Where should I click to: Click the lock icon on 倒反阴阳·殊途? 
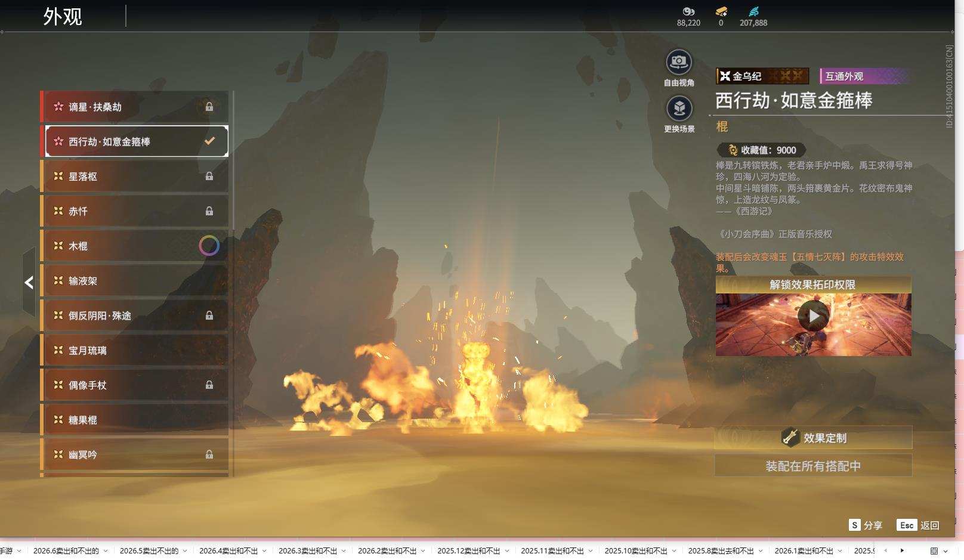tap(209, 315)
